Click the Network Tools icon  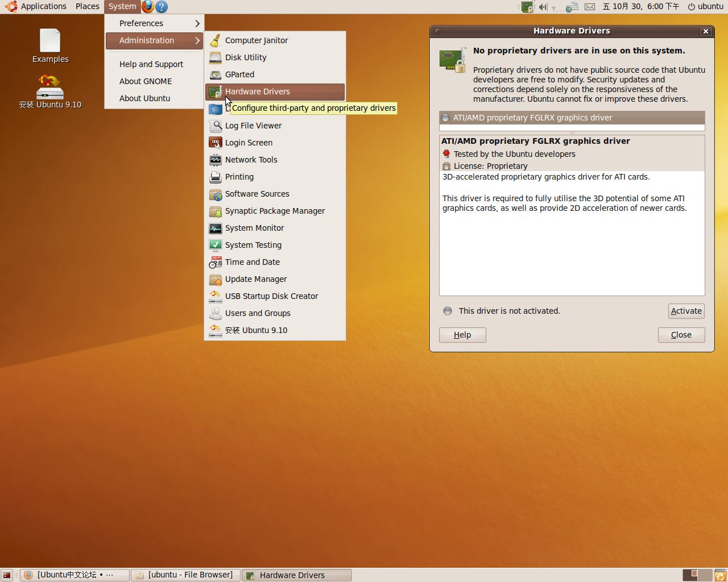tap(216, 160)
